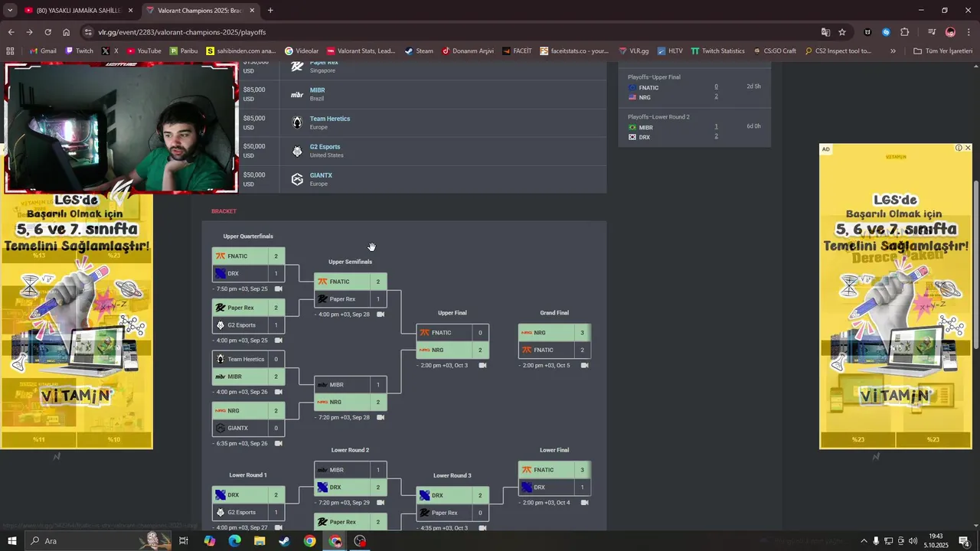The image size is (980, 551).
Task: Open the Chrome profile avatar menu
Action: (950, 32)
